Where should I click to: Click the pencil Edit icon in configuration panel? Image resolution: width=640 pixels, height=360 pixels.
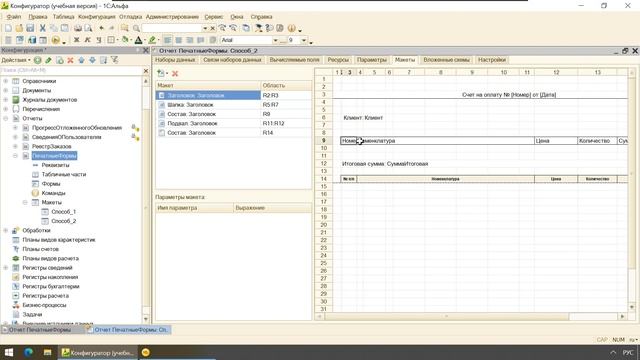tap(48, 60)
